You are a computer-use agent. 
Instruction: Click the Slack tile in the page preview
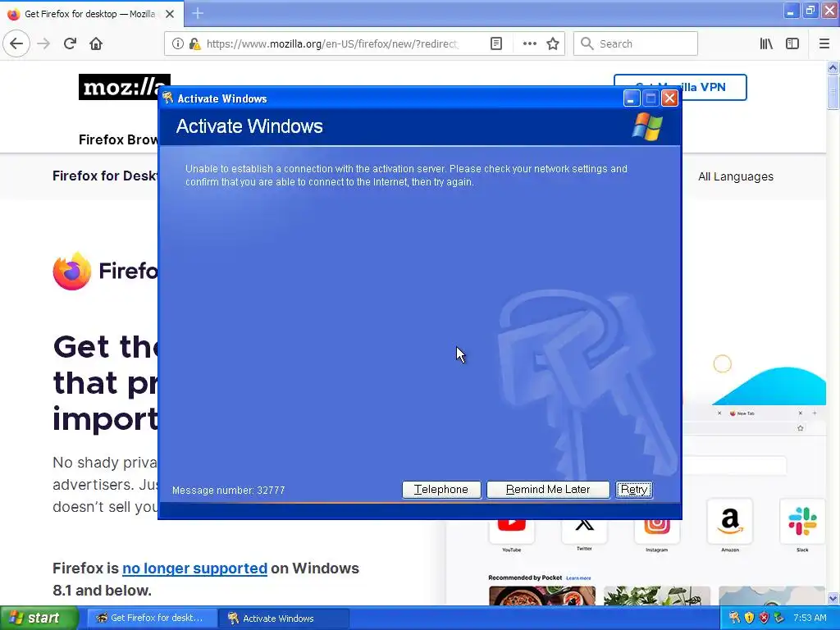802,521
